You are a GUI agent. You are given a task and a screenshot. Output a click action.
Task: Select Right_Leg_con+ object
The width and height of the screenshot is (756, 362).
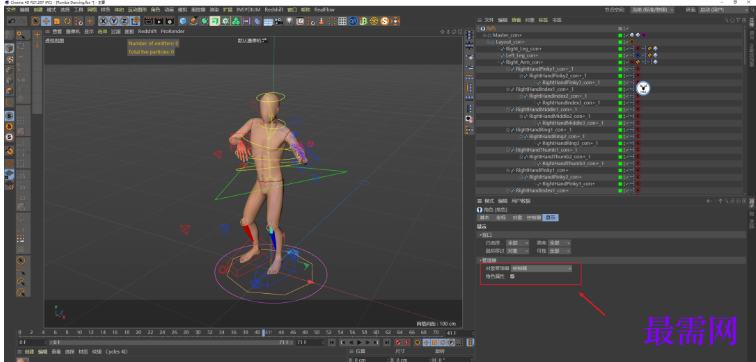523,49
